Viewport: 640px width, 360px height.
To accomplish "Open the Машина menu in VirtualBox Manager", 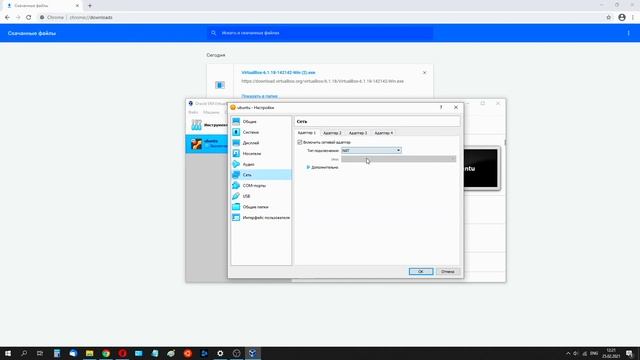I will [x=211, y=112].
